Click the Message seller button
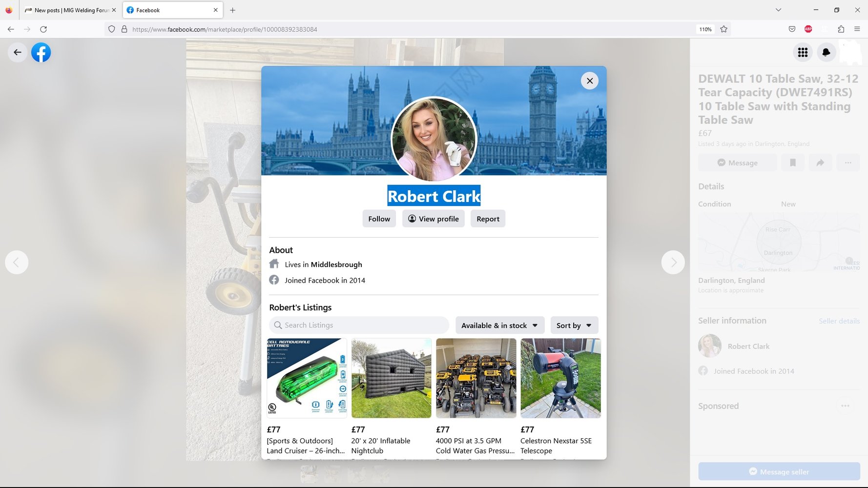This screenshot has height=488, width=868. point(779,471)
